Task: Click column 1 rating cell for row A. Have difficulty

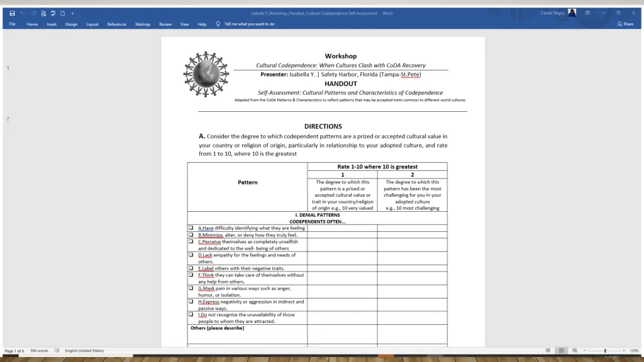Action: pos(343,228)
